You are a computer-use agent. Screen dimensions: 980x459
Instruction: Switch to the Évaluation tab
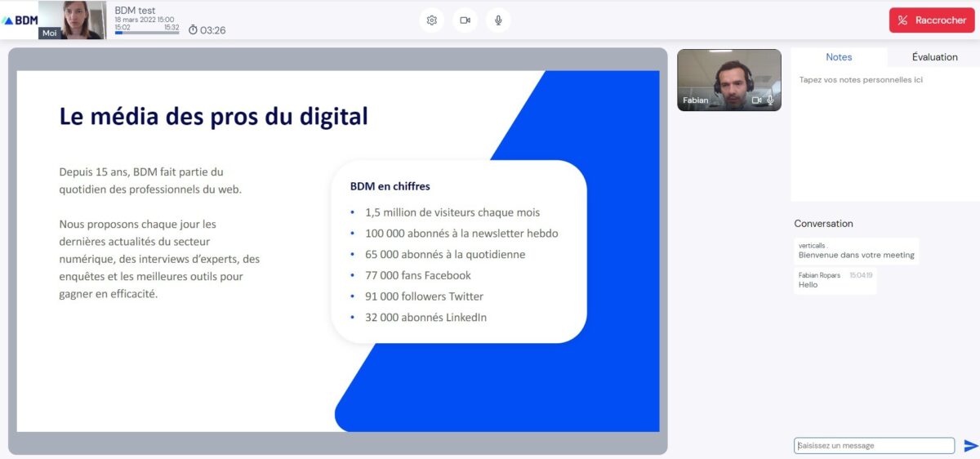click(x=934, y=57)
